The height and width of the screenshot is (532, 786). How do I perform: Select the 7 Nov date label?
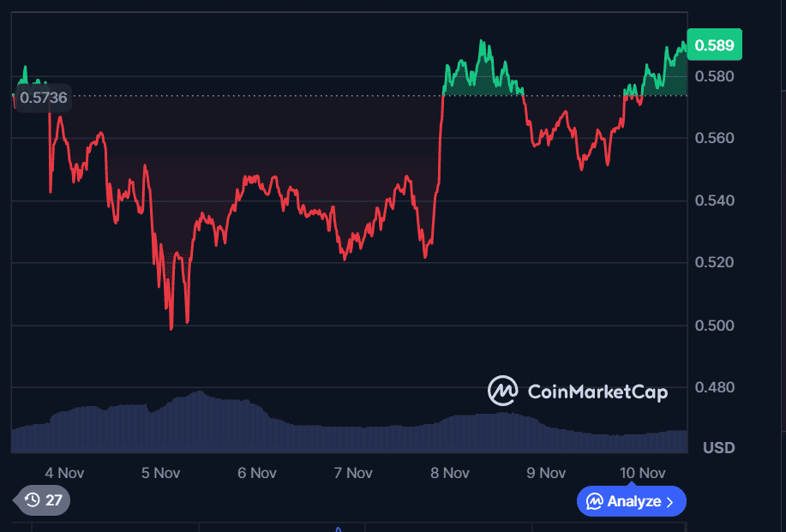point(353,473)
